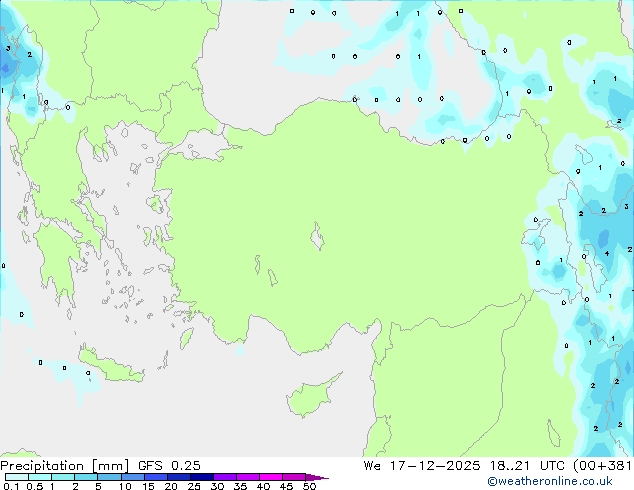Open the weatheronline.co.uk copyright link
Screen dimensions: 634x490
tap(549, 481)
